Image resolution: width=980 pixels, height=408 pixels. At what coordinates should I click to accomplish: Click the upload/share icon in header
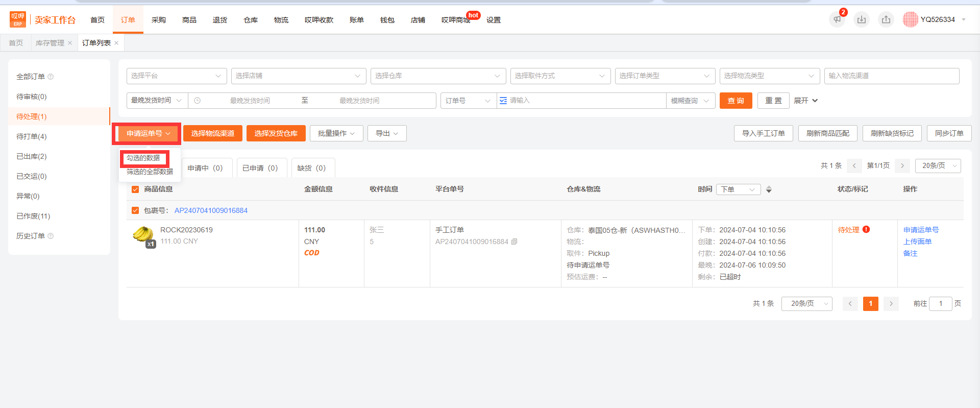pyautogui.click(x=886, y=20)
